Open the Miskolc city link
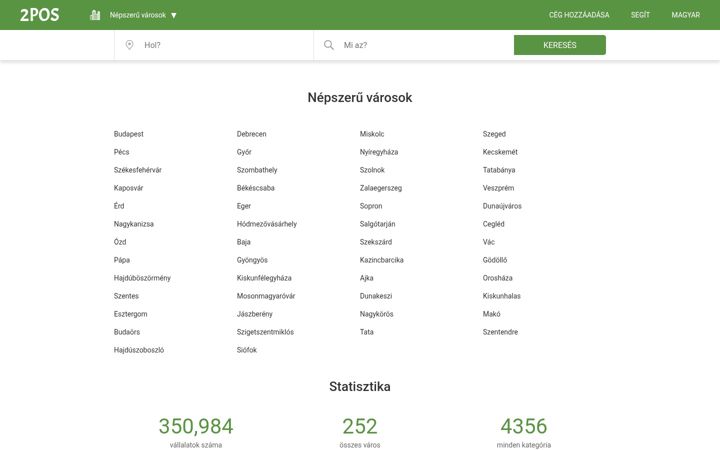Viewport: 720px width, 450px height. coord(372,134)
